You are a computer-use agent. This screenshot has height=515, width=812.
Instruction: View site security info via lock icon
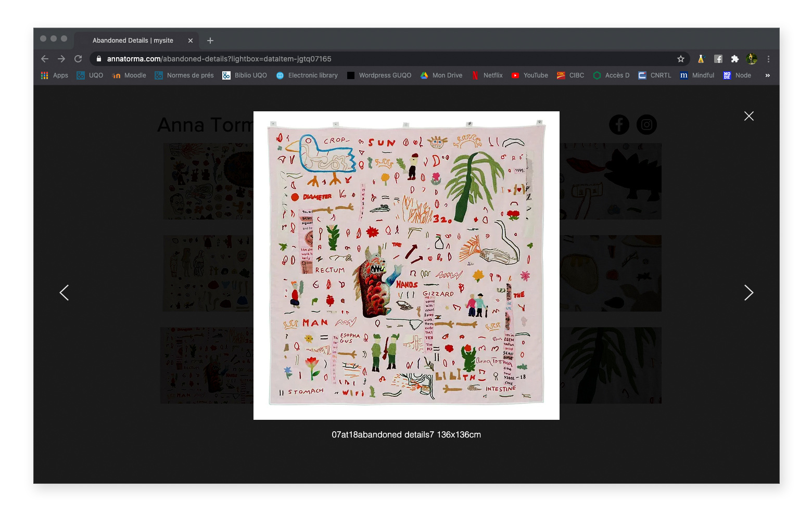[99, 59]
